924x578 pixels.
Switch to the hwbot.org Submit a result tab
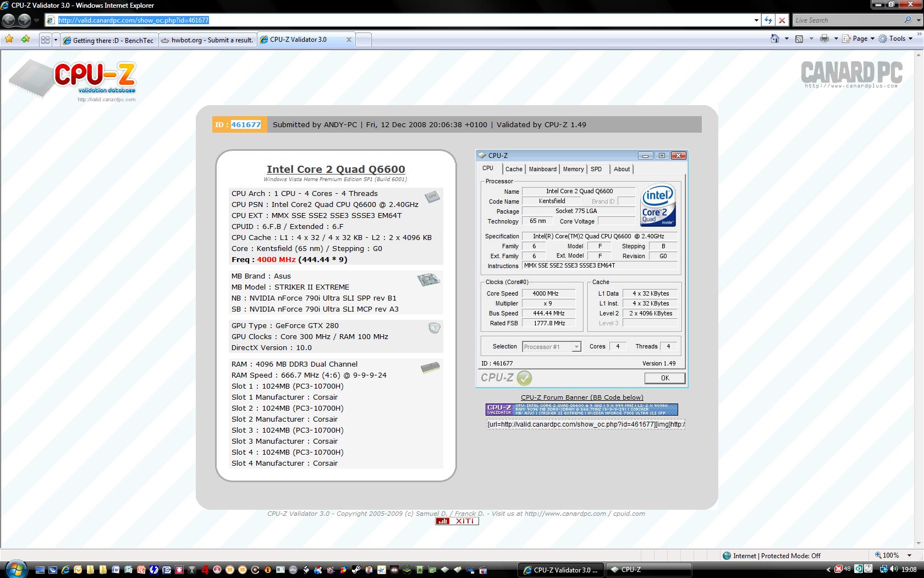207,40
